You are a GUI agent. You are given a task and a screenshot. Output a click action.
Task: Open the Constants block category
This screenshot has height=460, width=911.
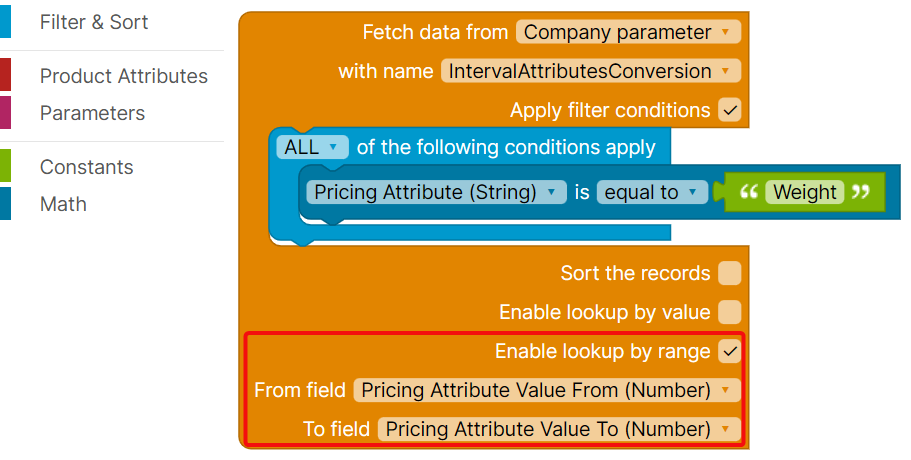pos(86,167)
